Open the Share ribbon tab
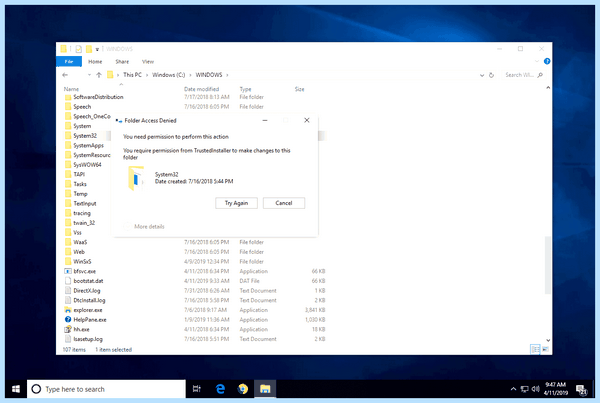The height and width of the screenshot is (403, 600). [122, 61]
